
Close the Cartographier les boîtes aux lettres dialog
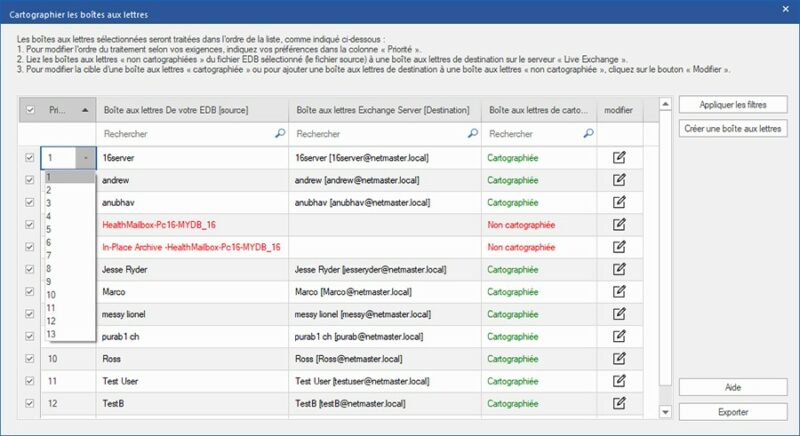coord(786,9)
